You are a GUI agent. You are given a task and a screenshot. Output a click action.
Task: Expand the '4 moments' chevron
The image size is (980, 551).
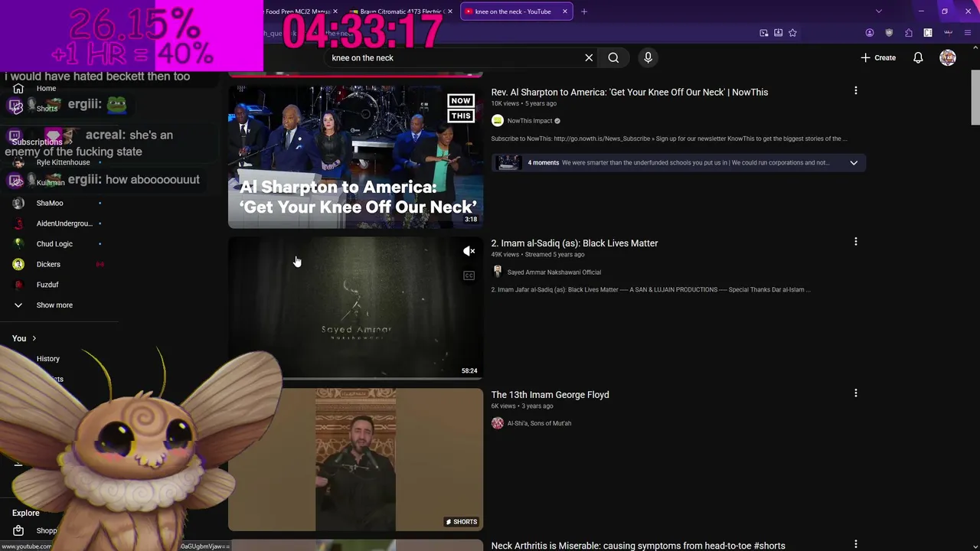tap(854, 162)
